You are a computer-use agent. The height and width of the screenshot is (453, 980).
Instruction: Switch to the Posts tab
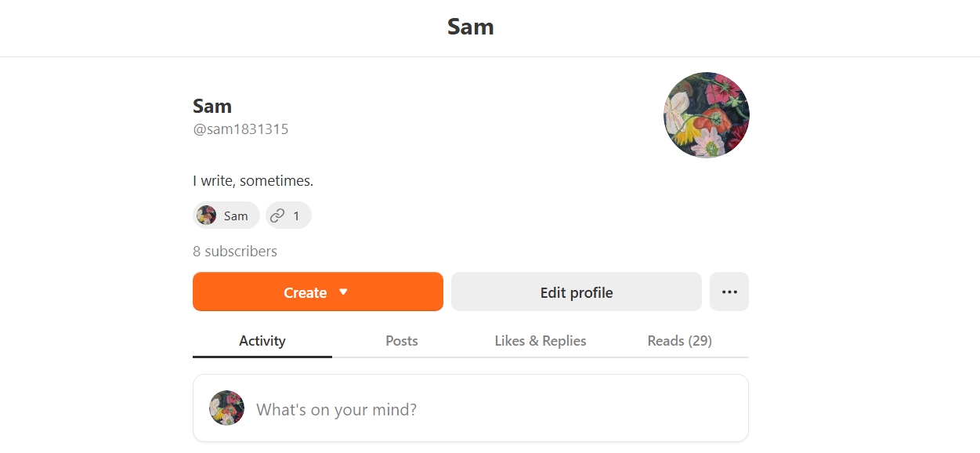coord(402,341)
